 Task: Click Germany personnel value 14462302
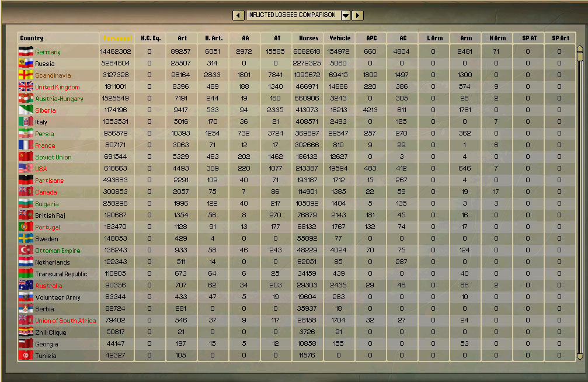[x=116, y=51]
